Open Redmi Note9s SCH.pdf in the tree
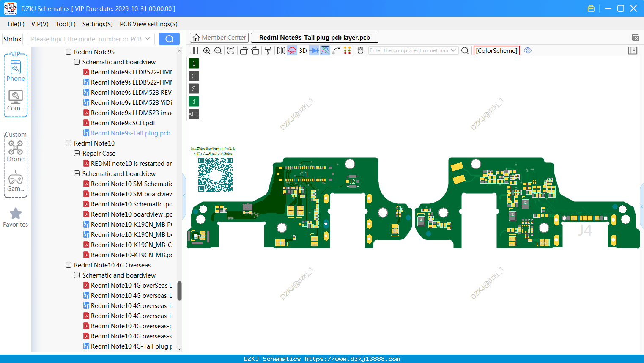The width and height of the screenshot is (644, 363). [123, 123]
